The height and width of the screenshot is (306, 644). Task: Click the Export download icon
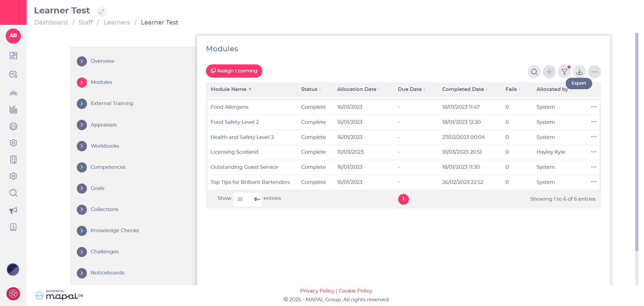coord(579,72)
